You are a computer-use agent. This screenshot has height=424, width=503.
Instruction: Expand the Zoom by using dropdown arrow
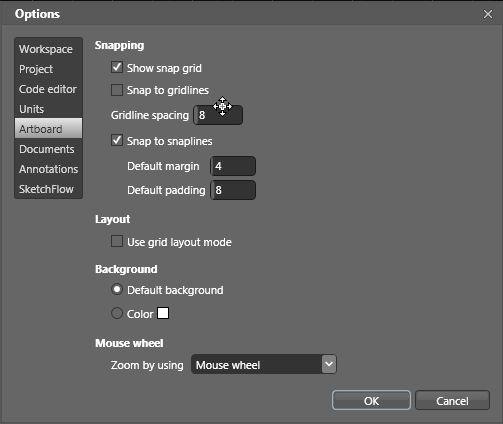[x=329, y=364]
